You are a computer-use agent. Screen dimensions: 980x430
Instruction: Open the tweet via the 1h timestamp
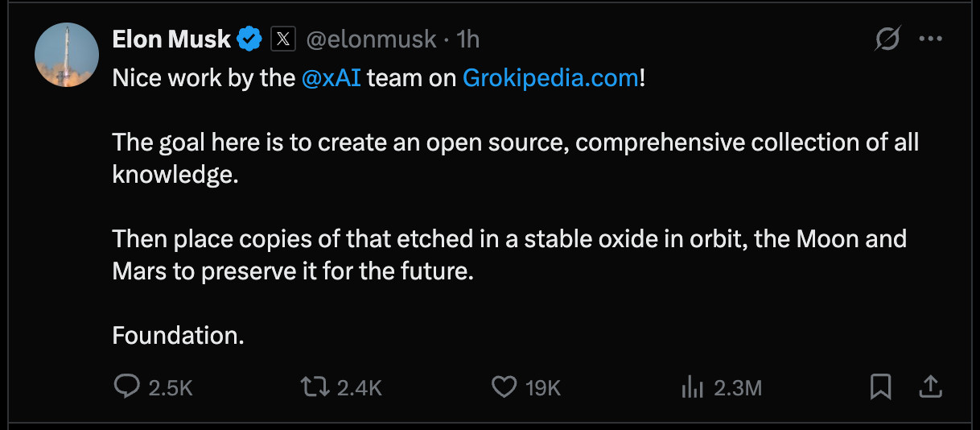468,39
